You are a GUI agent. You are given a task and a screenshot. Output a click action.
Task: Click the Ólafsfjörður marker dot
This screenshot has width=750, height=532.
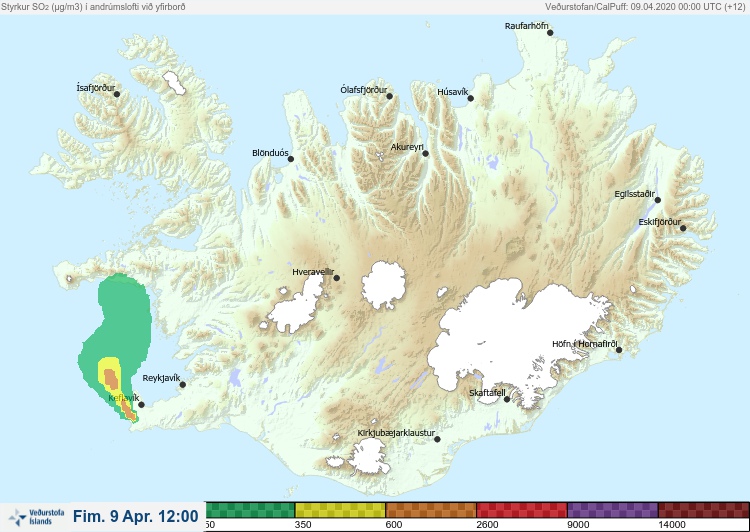click(x=390, y=96)
